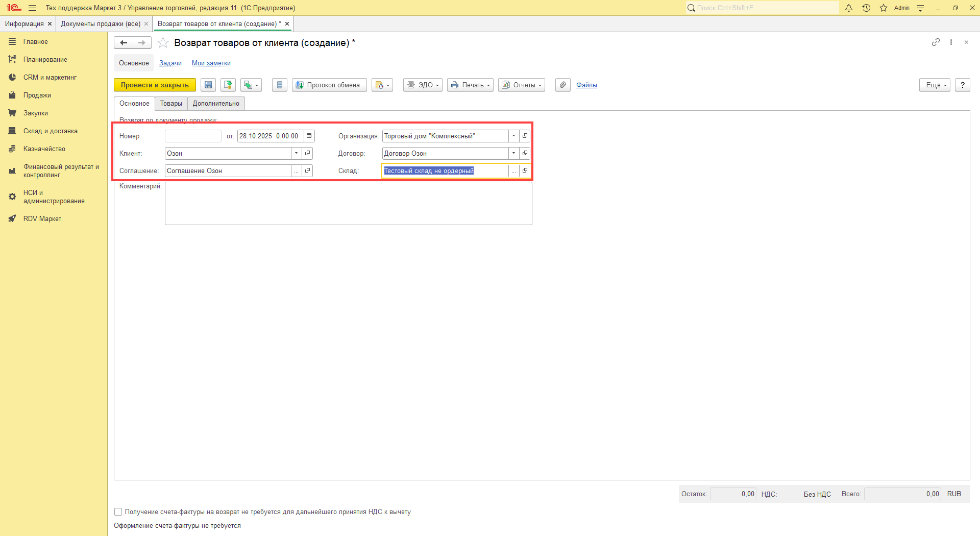Viewport: 980px width, 536px height.
Task: Click the document date field
Action: (271, 136)
